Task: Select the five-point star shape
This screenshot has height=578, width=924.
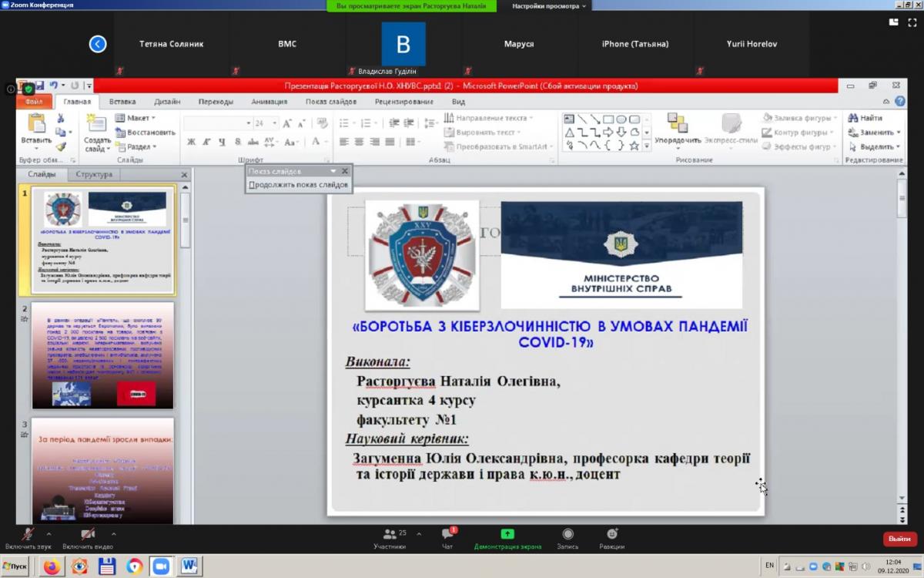Action: [634, 146]
